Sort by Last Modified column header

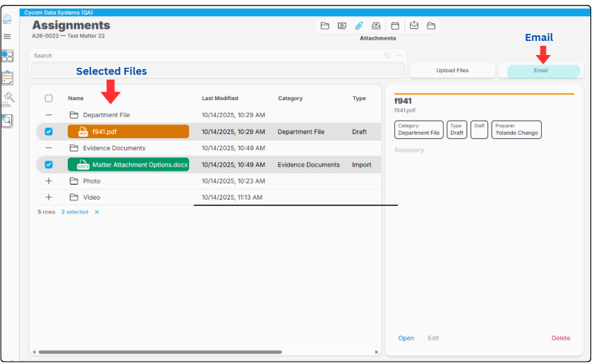click(x=219, y=99)
